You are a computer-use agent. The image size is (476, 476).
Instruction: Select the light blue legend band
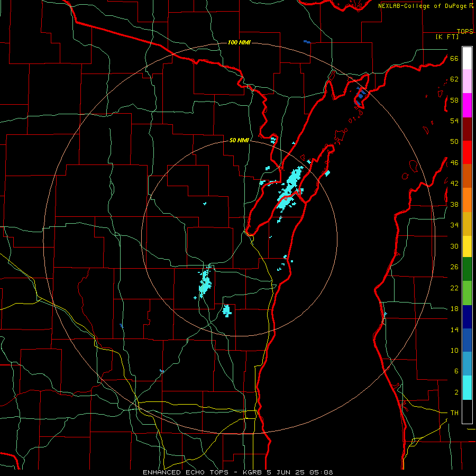coord(467,364)
